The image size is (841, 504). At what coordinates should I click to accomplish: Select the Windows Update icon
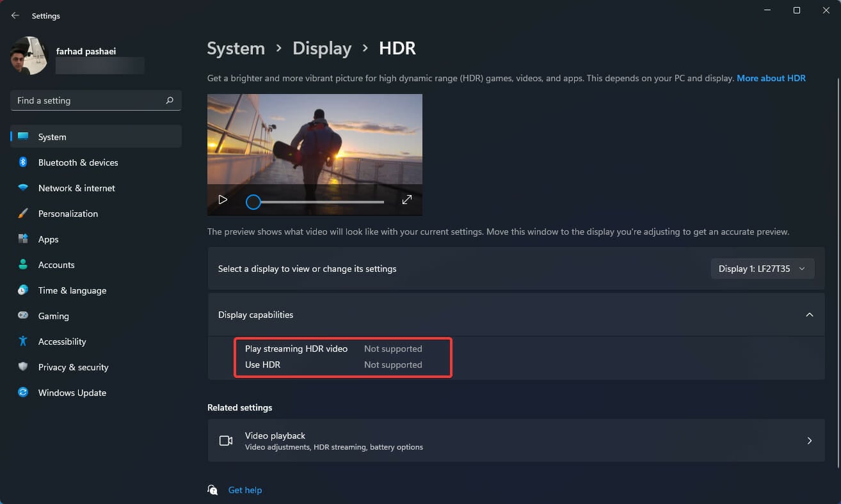pyautogui.click(x=23, y=393)
